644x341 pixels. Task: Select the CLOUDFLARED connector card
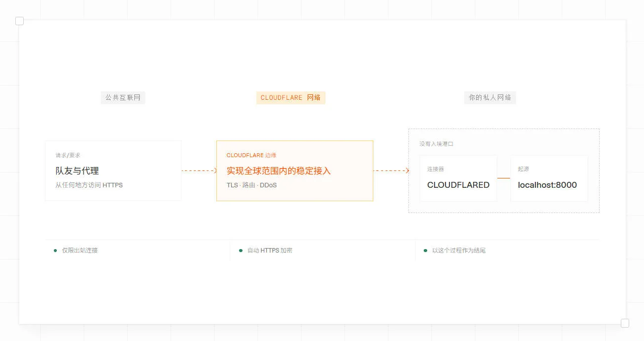pos(458,178)
